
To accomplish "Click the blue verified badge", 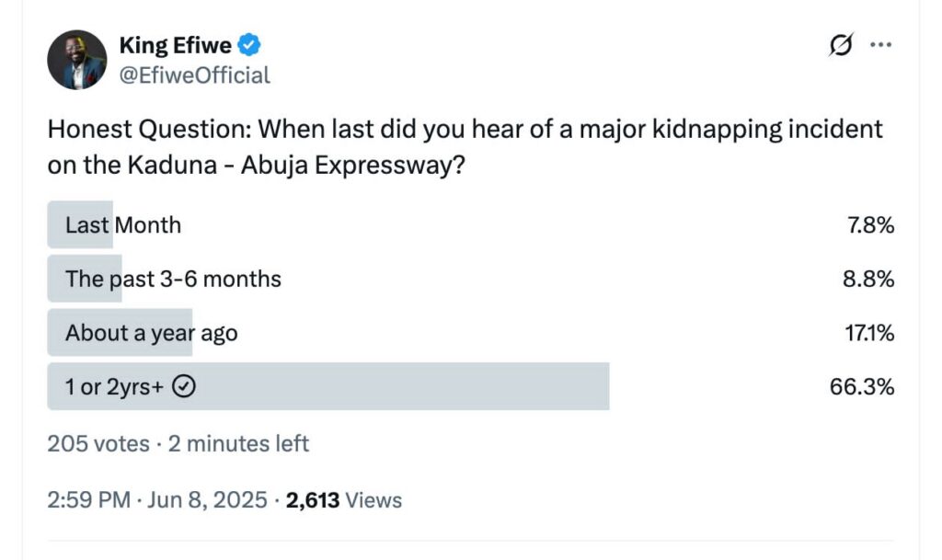I will (x=248, y=45).
